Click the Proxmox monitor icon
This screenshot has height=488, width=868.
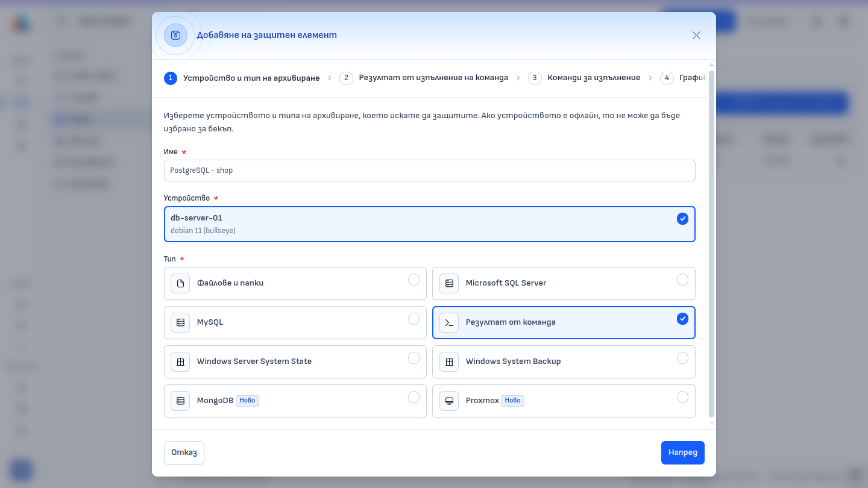449,401
